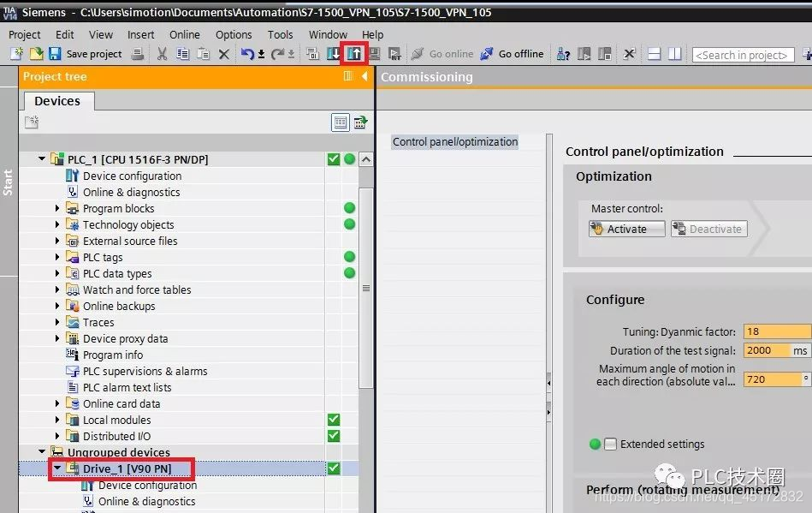Click the Cross-references X icon

(629, 53)
